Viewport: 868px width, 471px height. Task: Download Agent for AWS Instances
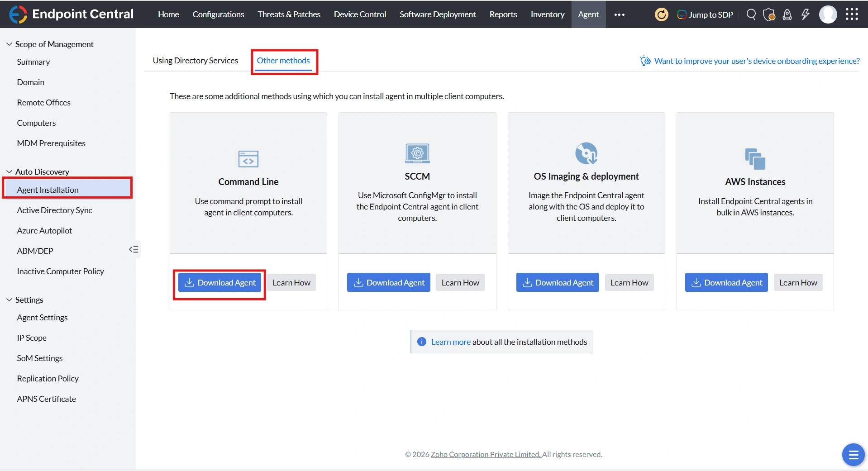726,282
